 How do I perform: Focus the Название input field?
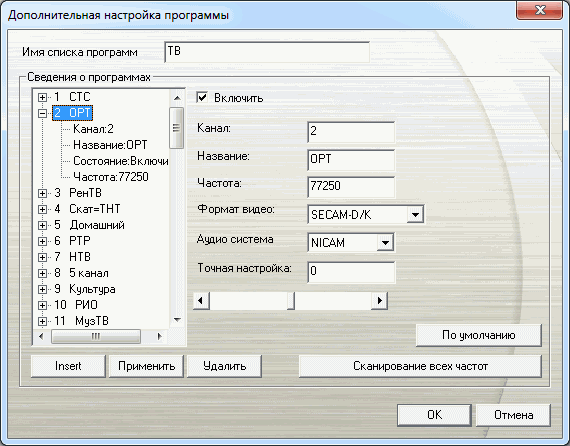(x=351, y=160)
